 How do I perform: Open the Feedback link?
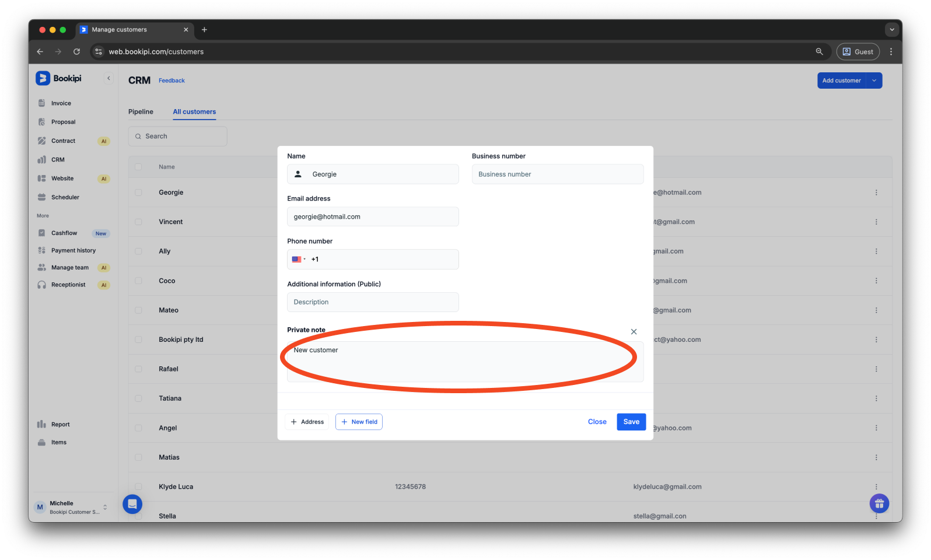point(171,80)
